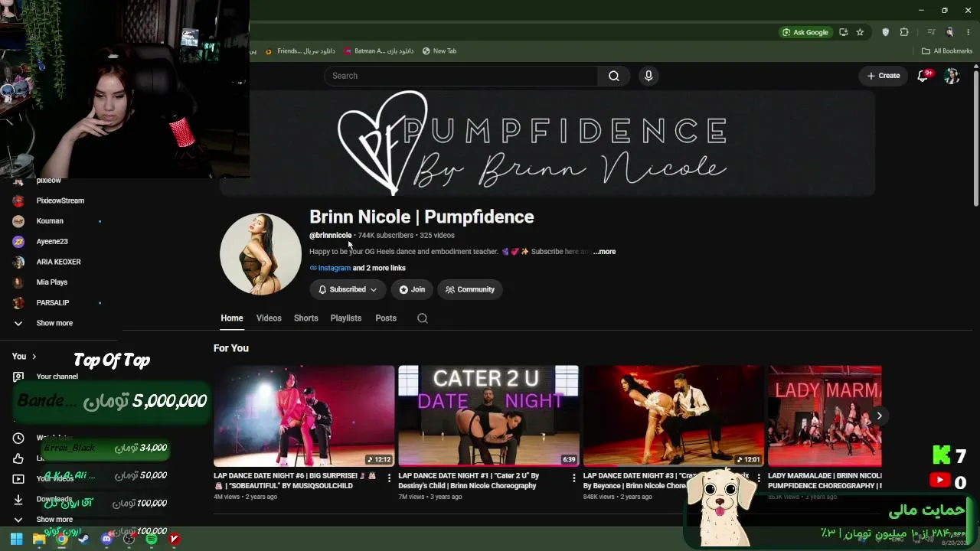
Task: Click the Downloads sidebar icon
Action: [18, 500]
